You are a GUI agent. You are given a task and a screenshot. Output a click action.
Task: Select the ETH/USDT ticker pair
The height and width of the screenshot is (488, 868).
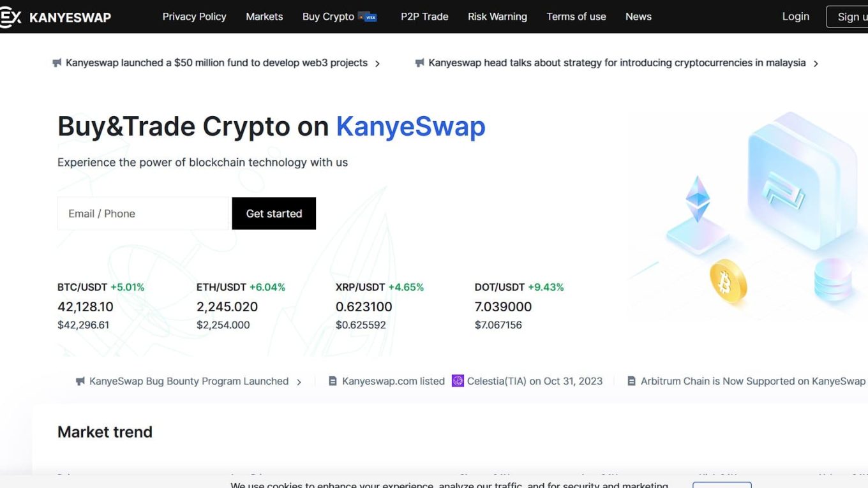coord(221,287)
